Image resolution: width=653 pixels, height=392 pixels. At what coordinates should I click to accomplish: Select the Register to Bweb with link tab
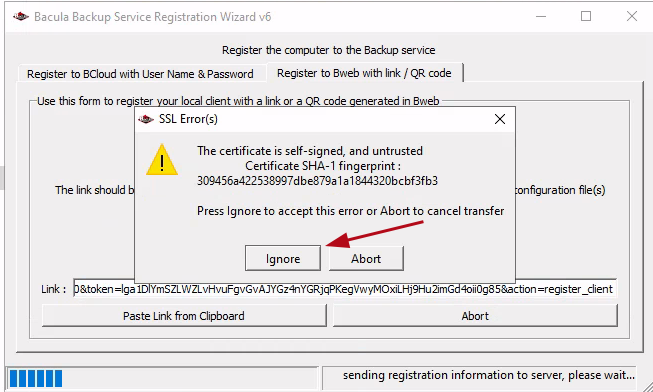point(364,73)
